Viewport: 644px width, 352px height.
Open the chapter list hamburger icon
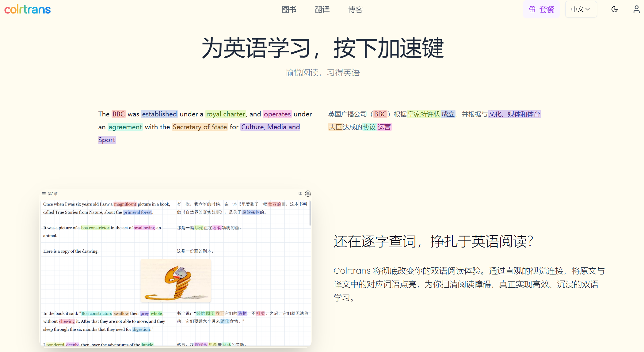[x=44, y=194]
